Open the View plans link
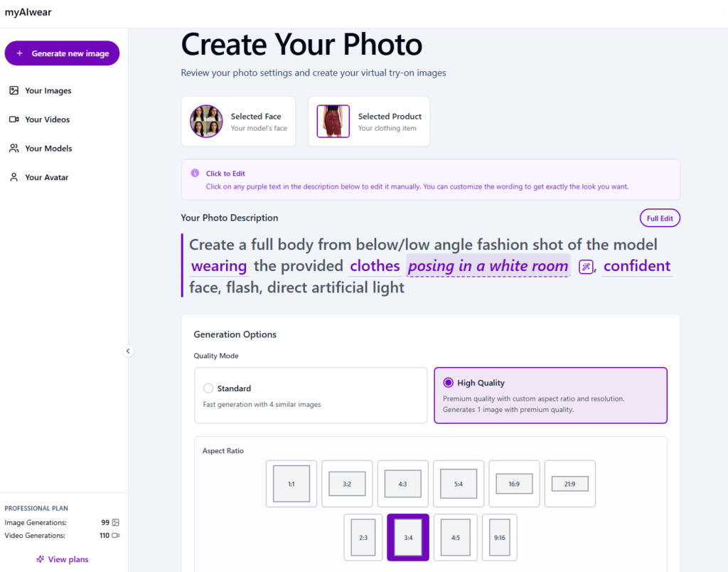 (63, 559)
